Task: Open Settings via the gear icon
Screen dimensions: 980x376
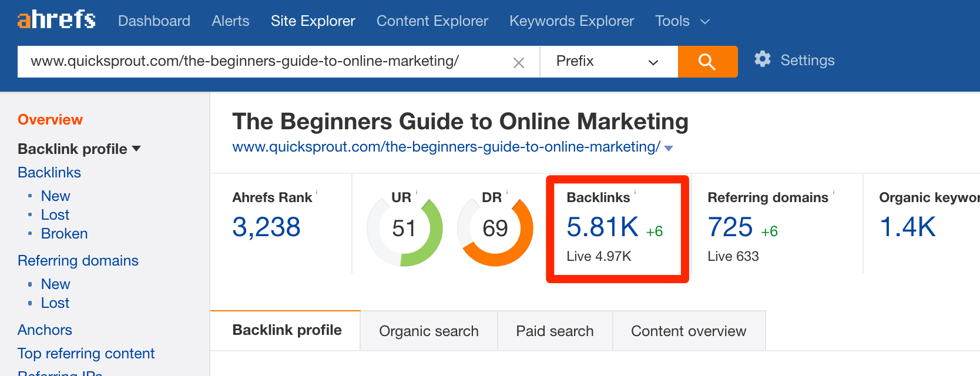Action: tap(763, 59)
